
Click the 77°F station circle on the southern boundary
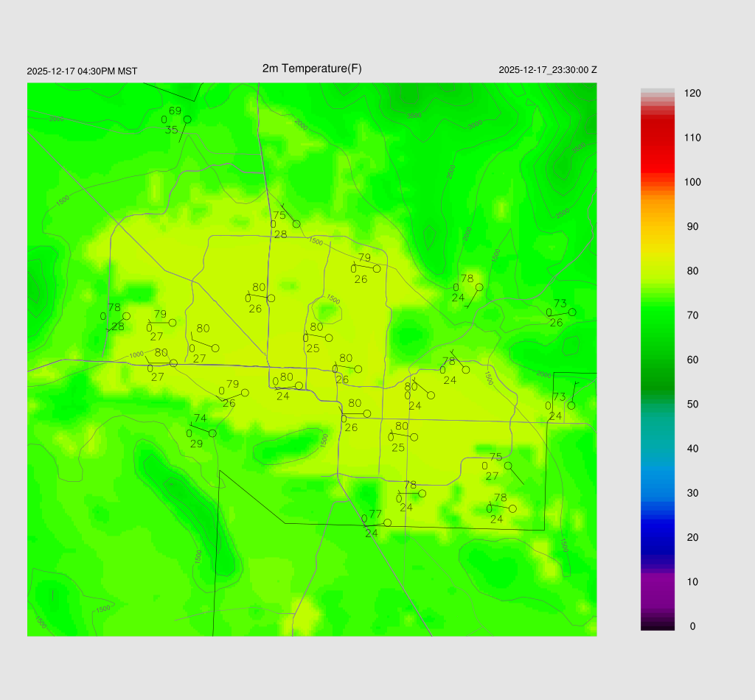pyautogui.click(x=388, y=523)
